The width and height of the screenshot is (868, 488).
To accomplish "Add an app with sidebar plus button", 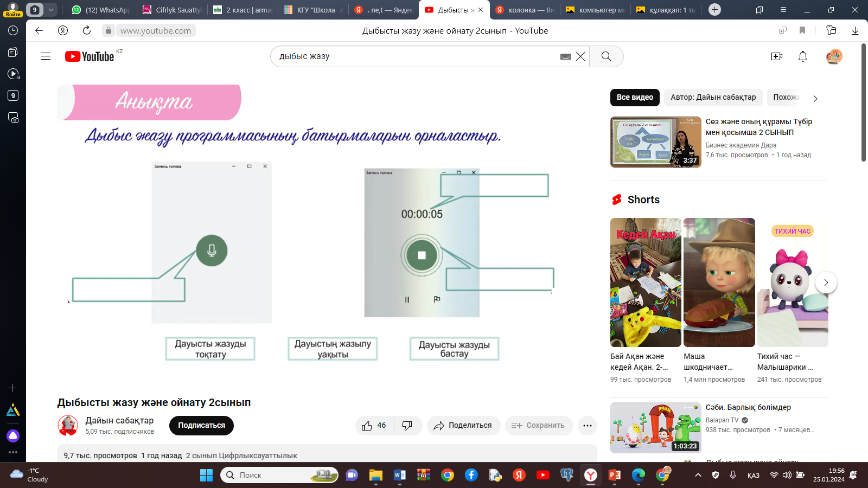I will click(13, 388).
